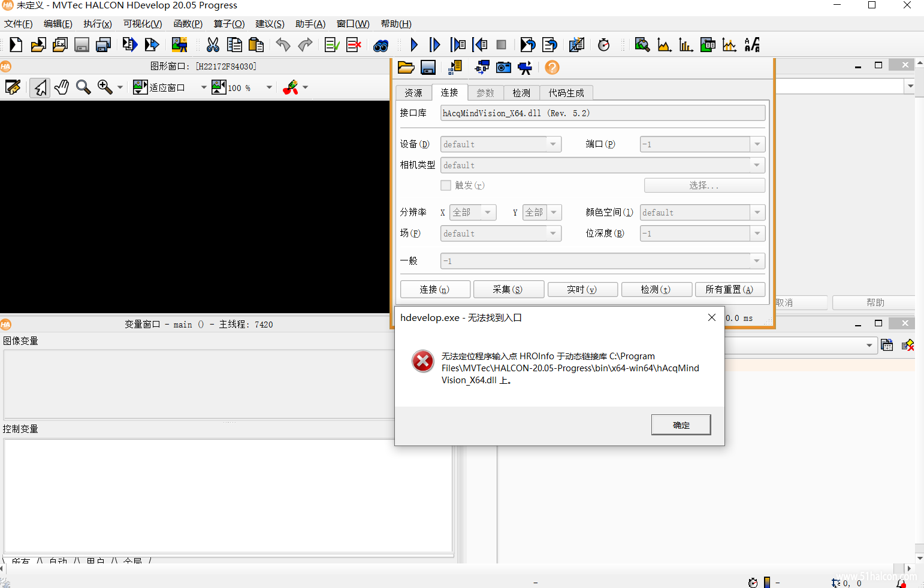The image size is (924, 588).
Task: Open the Feature Histogram bar chart icon
Action: point(686,45)
